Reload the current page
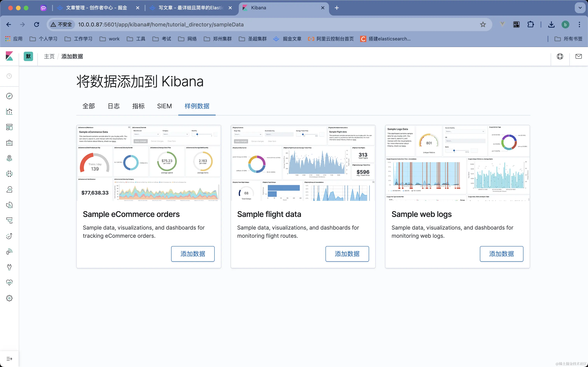Image resolution: width=588 pixels, height=367 pixels. (x=37, y=24)
